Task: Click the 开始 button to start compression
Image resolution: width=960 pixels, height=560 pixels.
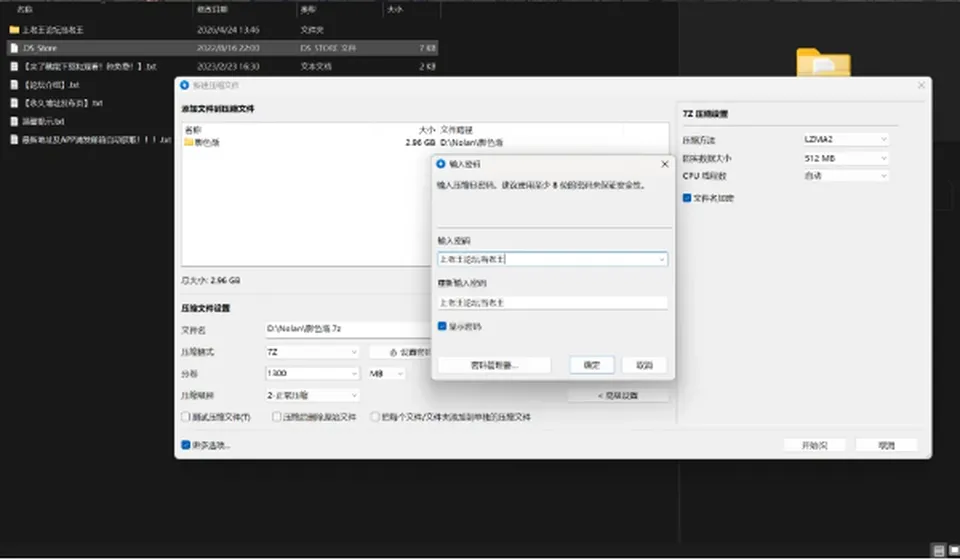Action: (814, 445)
